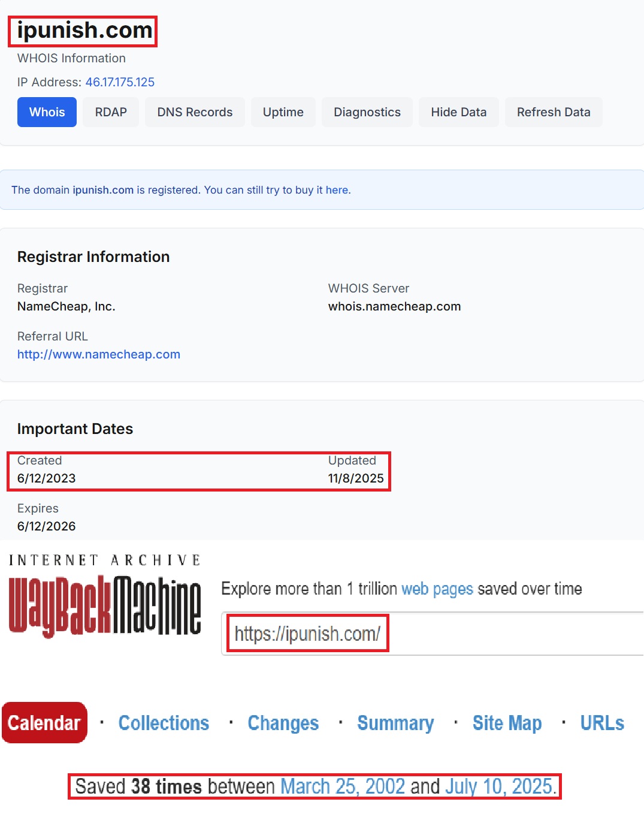Open the Site Map view
Image resolution: width=644 pixels, height=832 pixels.
click(507, 723)
